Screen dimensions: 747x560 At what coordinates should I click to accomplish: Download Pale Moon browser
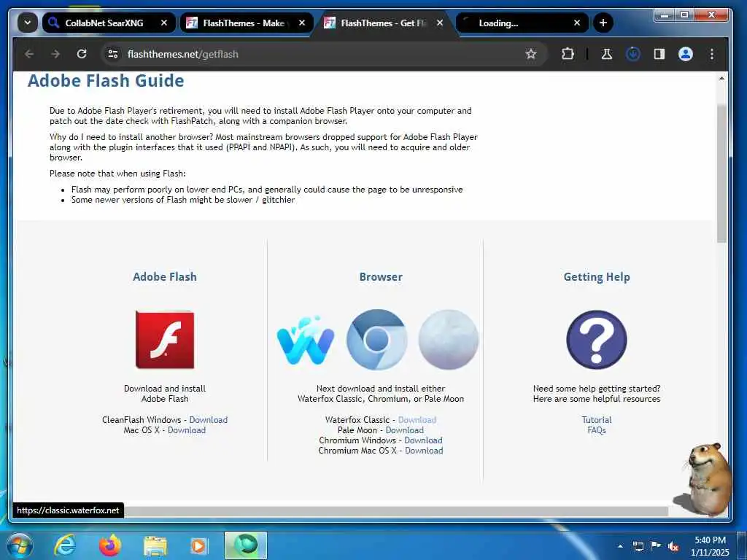point(404,430)
